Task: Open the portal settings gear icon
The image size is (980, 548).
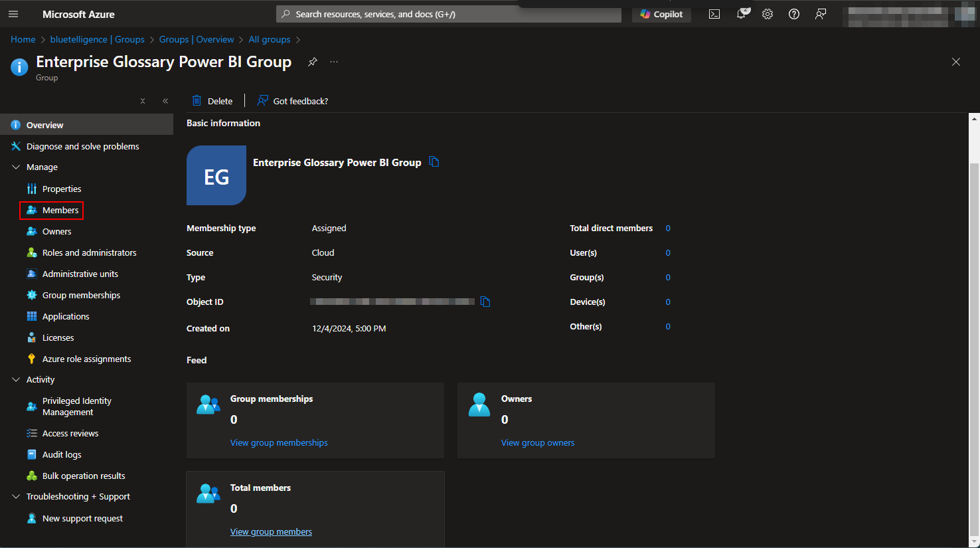Action: click(768, 14)
